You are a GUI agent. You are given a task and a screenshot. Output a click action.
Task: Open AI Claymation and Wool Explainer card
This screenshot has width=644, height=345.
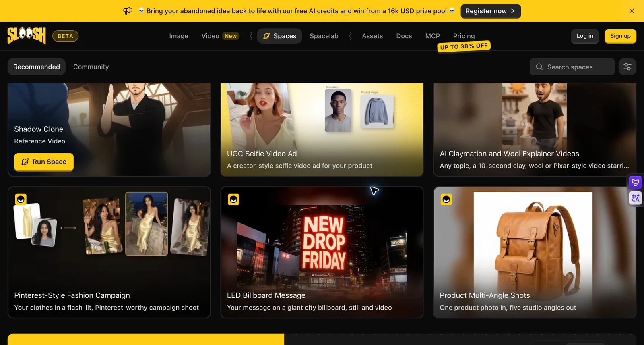(535, 129)
